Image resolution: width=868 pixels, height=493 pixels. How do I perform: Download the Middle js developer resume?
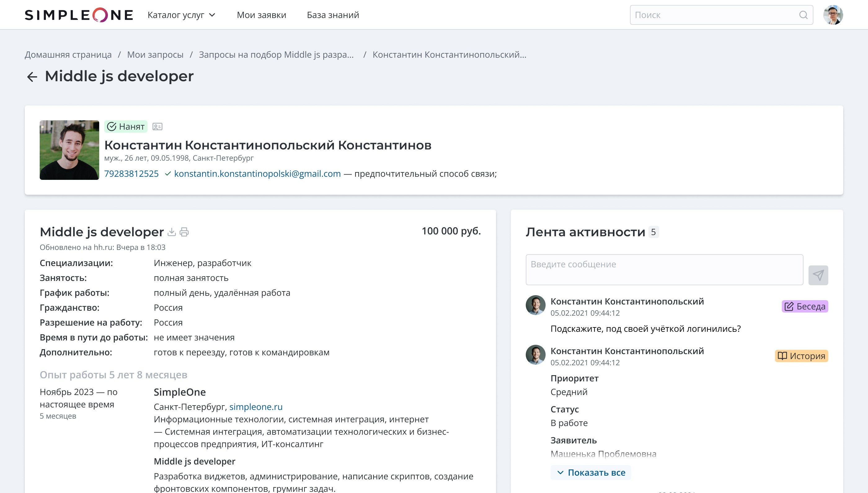coord(172,232)
